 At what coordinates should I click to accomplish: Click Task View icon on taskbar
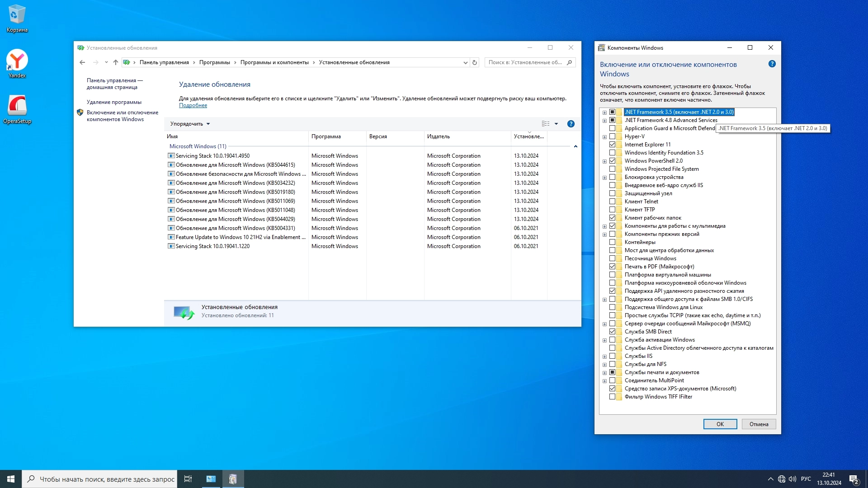coord(188,479)
